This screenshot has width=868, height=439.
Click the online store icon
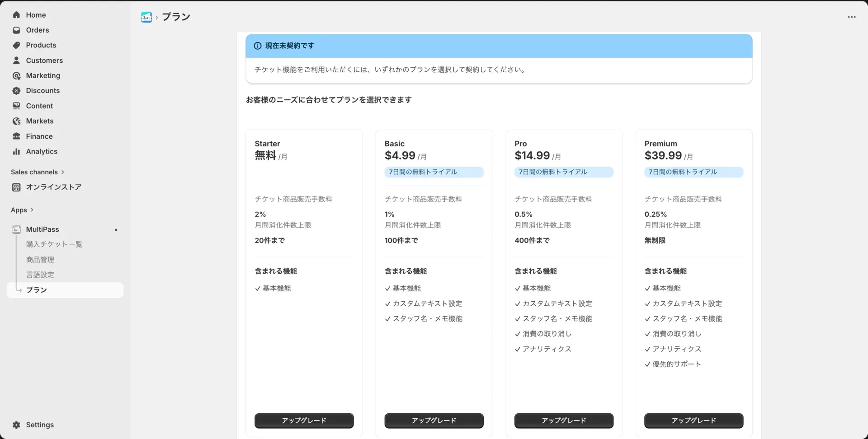point(16,187)
